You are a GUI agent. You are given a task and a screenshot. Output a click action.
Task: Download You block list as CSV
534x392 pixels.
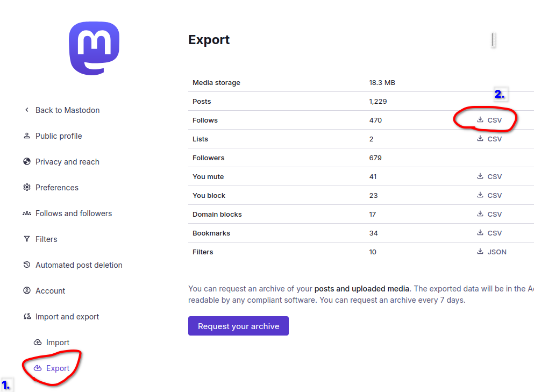coord(489,196)
